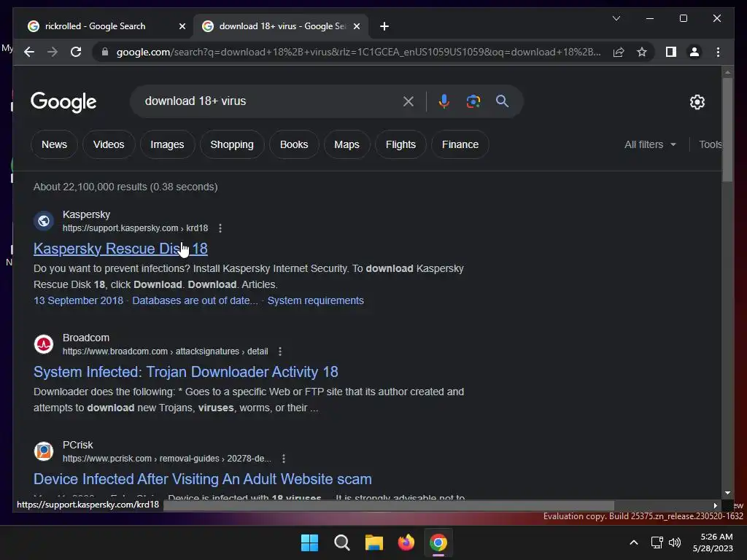The width and height of the screenshot is (747, 560).
Task: Clear the search box with X
Action: [x=409, y=101]
